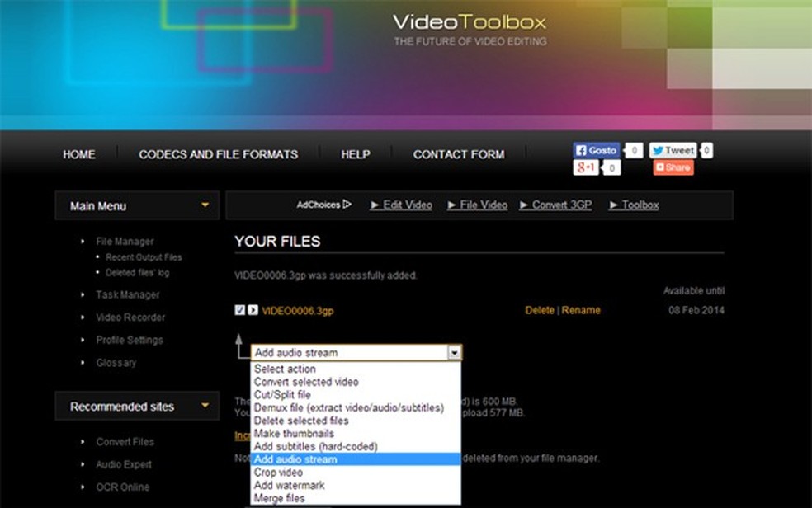
Task: Open the action dropdown arrow
Action: 455,352
